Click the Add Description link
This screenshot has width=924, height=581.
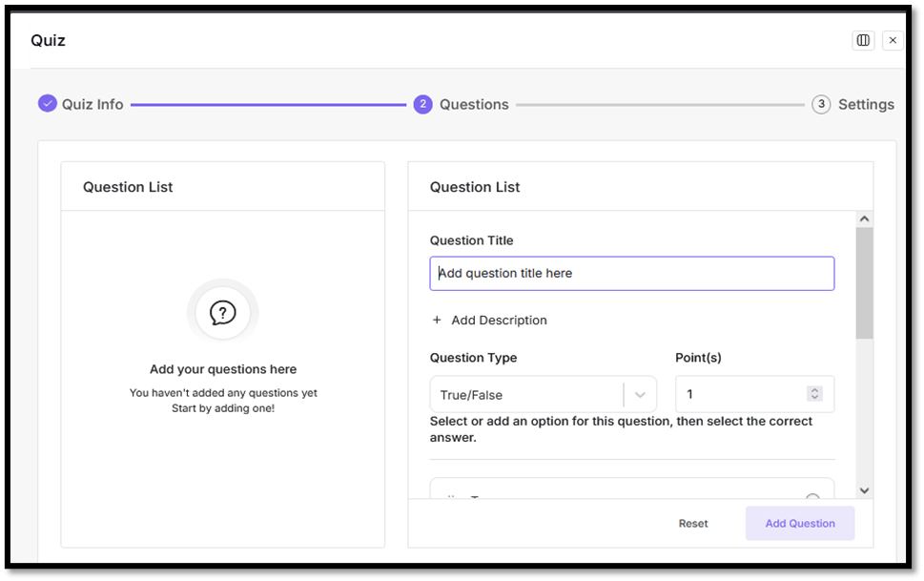click(x=499, y=321)
